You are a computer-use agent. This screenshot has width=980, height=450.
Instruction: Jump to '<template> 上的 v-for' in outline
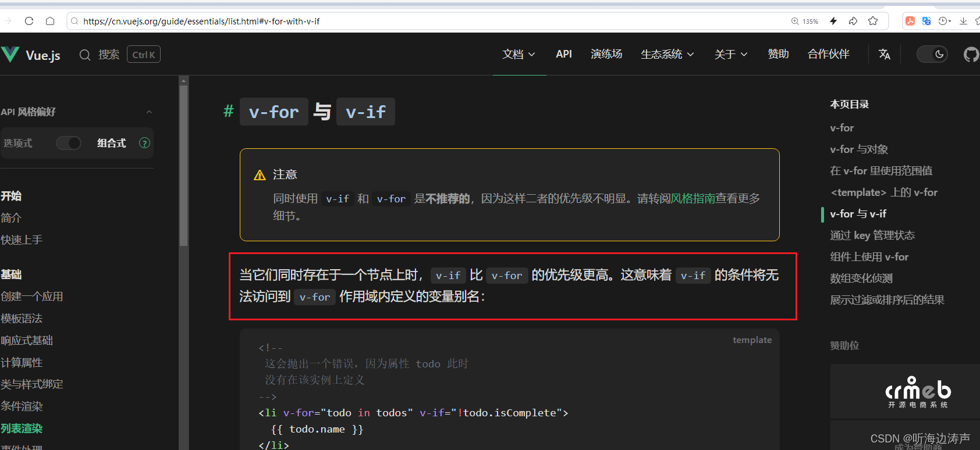[x=884, y=192]
